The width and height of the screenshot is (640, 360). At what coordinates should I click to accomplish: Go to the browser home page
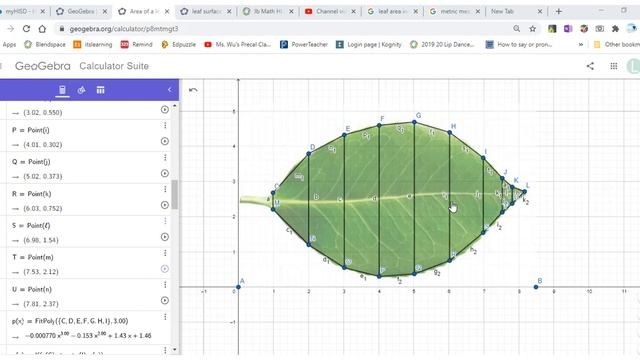click(x=42, y=29)
